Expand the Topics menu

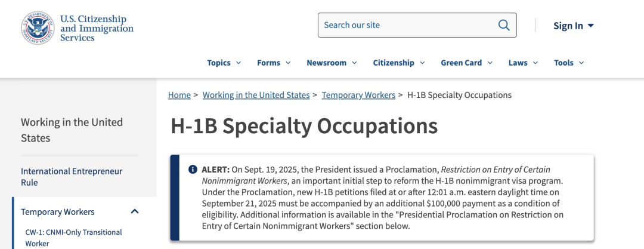tap(224, 63)
